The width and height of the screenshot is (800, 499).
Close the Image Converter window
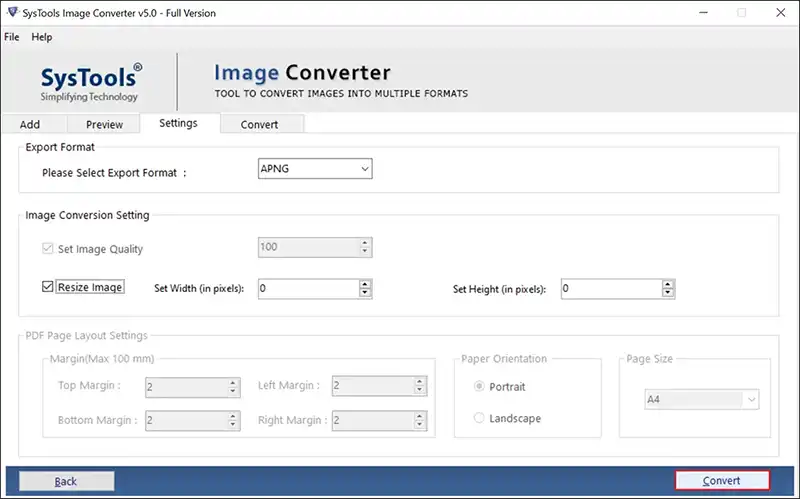click(x=781, y=12)
